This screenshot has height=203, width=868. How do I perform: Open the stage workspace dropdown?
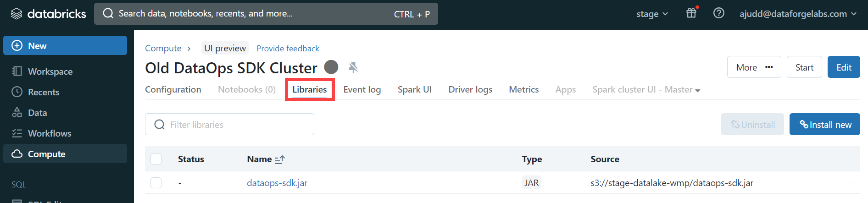(652, 14)
